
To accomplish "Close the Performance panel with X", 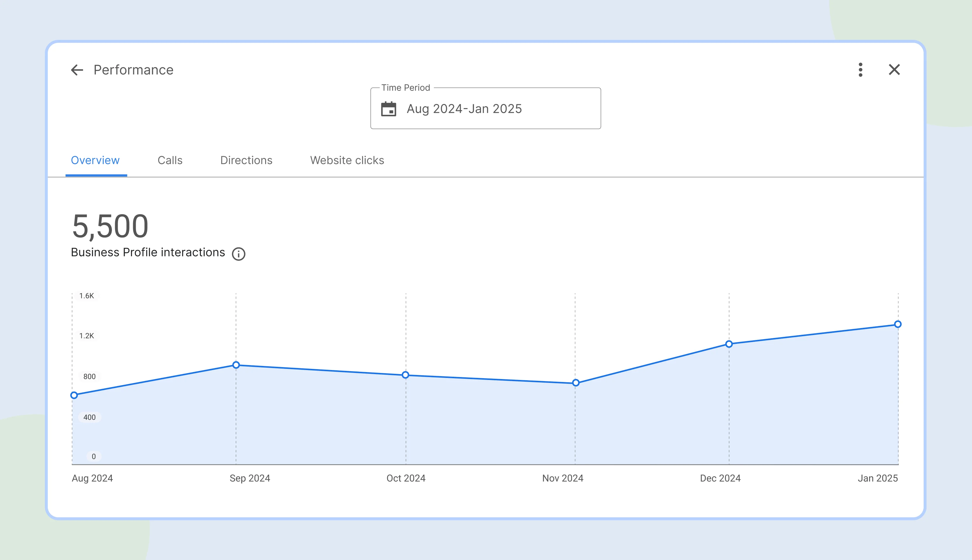I will point(894,70).
